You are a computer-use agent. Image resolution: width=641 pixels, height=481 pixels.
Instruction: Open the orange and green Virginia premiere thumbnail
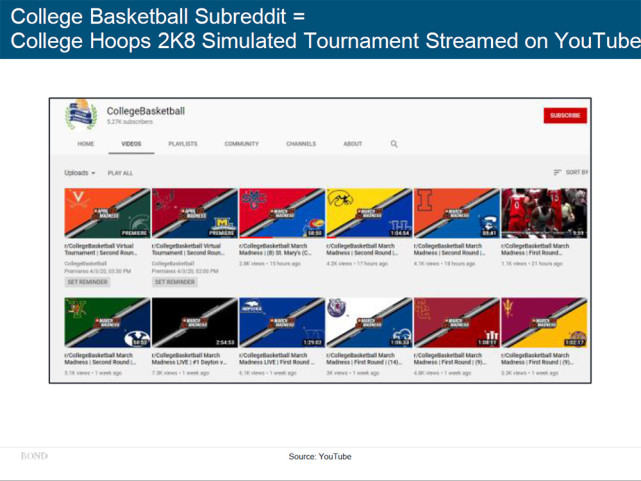click(107, 213)
